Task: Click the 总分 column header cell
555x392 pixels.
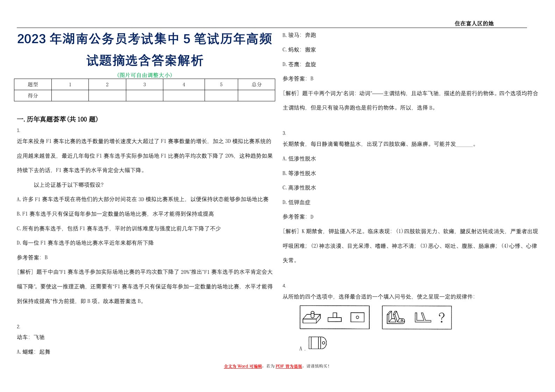Action: point(256,85)
